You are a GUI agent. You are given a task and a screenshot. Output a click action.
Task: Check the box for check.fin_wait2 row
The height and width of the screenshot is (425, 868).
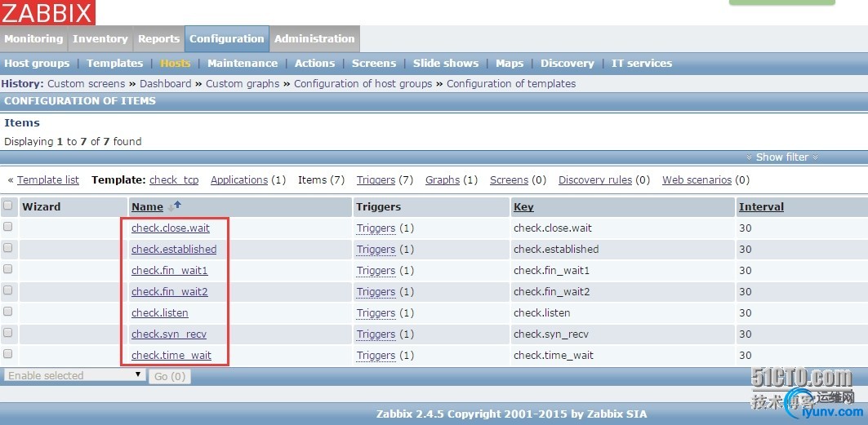tap(7, 290)
